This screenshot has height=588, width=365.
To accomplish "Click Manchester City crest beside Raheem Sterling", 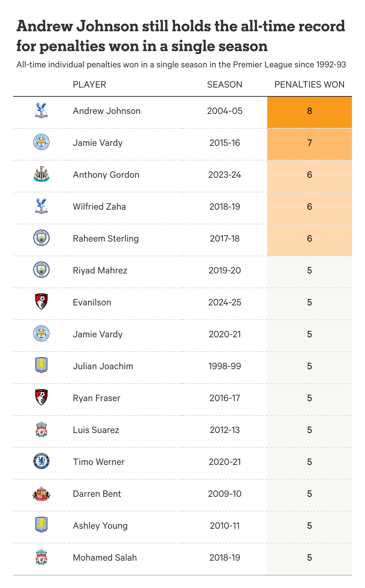I will point(41,238).
